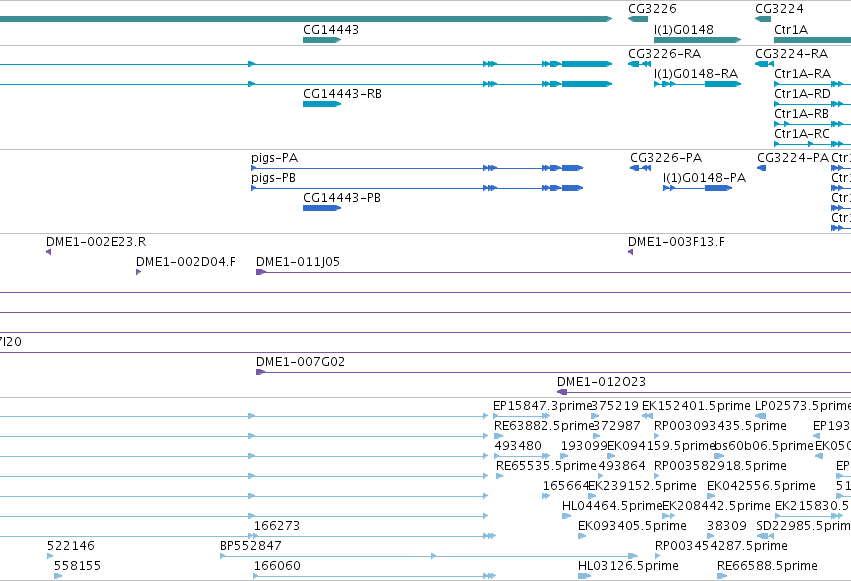The image size is (851, 581).
Task: Click the DME1-007G02 start arrow
Action: pos(261,372)
